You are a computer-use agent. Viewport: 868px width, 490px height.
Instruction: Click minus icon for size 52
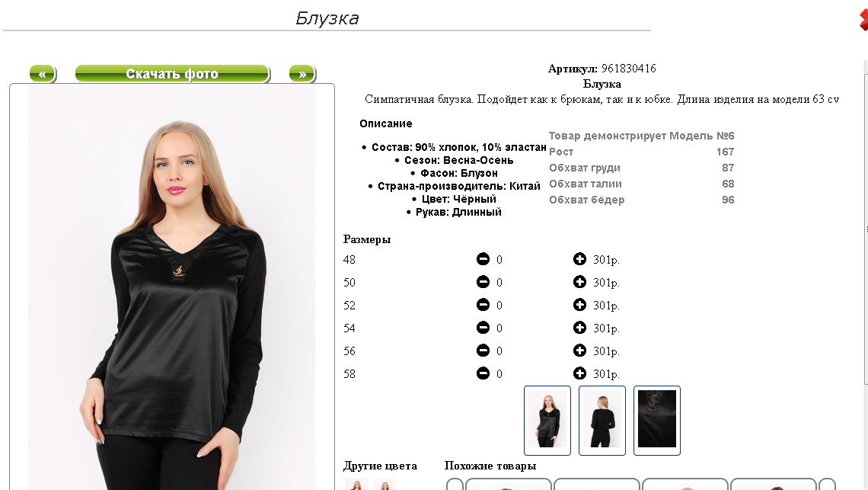click(x=483, y=304)
